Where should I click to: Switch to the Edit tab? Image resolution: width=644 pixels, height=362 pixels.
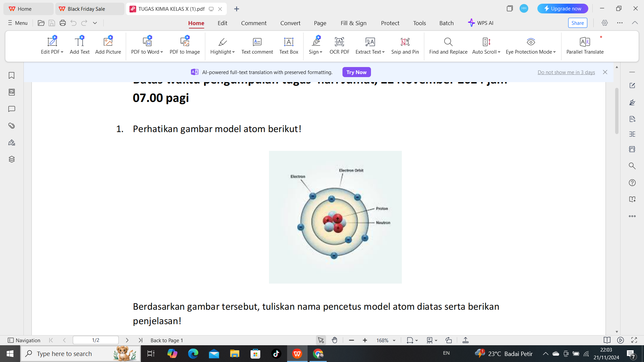tap(222, 23)
